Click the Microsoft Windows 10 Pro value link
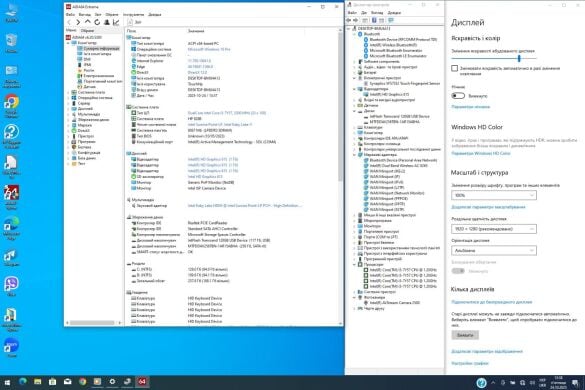Screen dimensions: 585x390 (x=209, y=49)
